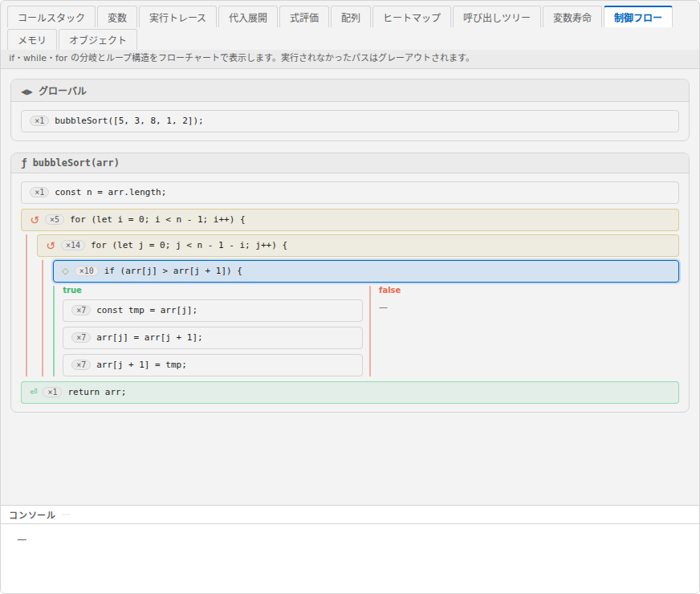Open the メモリ tab
This screenshot has height=594, width=700.
(x=32, y=40)
